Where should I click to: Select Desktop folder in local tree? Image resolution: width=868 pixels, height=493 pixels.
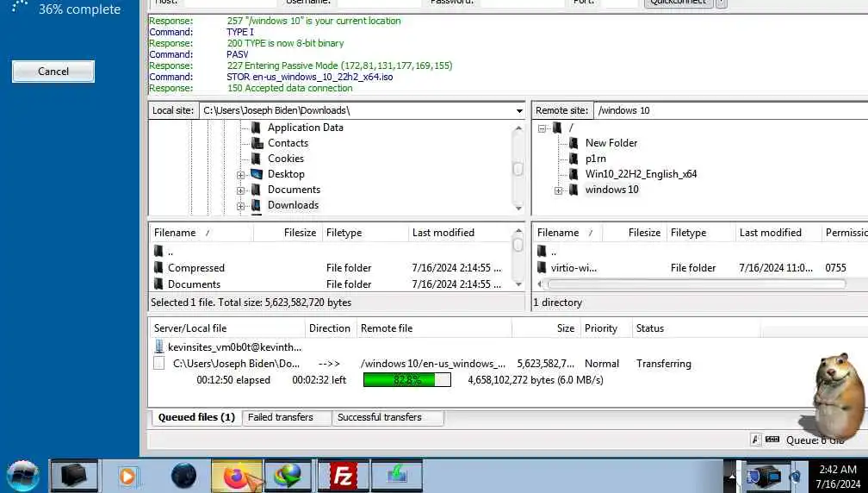pos(286,174)
